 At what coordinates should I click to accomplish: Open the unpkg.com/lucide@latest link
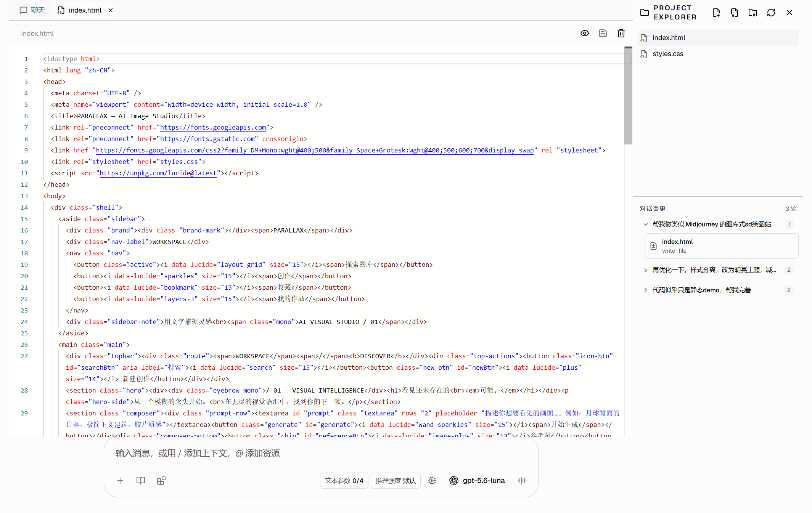(158, 173)
